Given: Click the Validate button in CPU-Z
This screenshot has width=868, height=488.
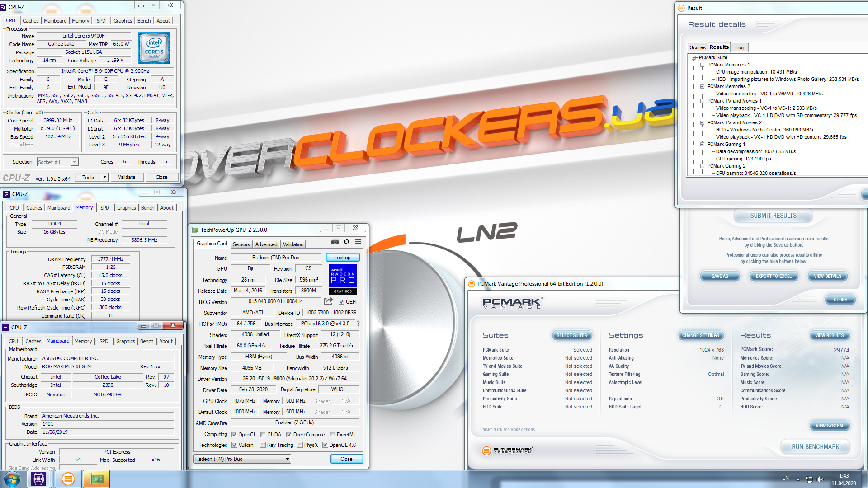Looking at the screenshot, I should tap(127, 177).
